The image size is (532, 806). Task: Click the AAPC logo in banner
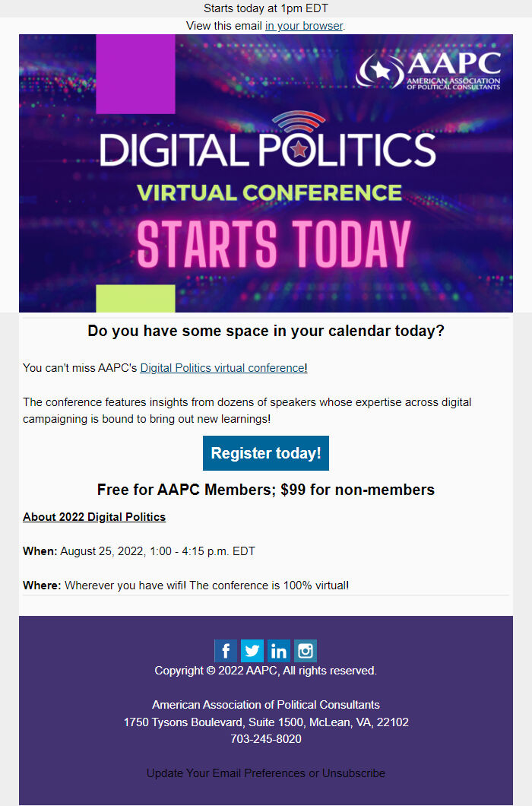pos(429,71)
